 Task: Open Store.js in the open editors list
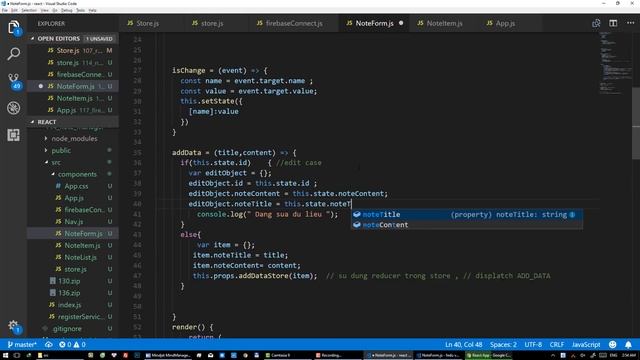coord(73,51)
